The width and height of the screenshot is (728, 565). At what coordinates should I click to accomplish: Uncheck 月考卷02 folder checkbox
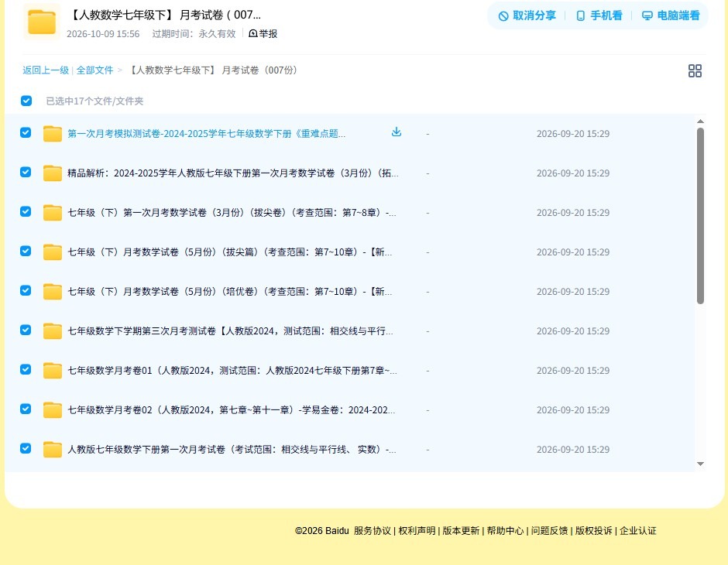[26, 409]
